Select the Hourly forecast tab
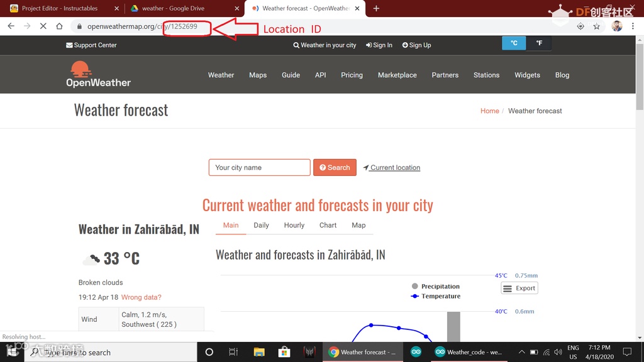This screenshot has height=362, width=644. pos(294,226)
